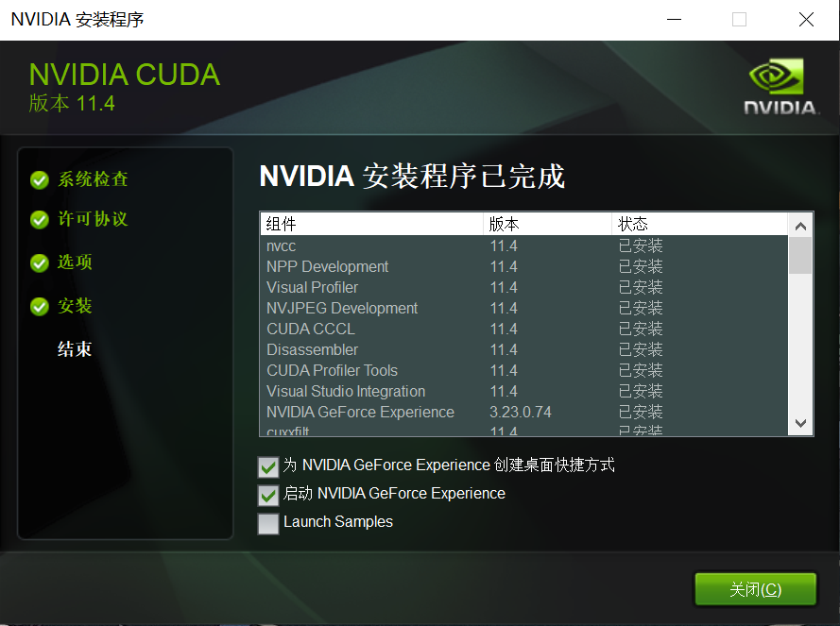
Task: Select the NVJPEG Development row
Action: (524, 309)
